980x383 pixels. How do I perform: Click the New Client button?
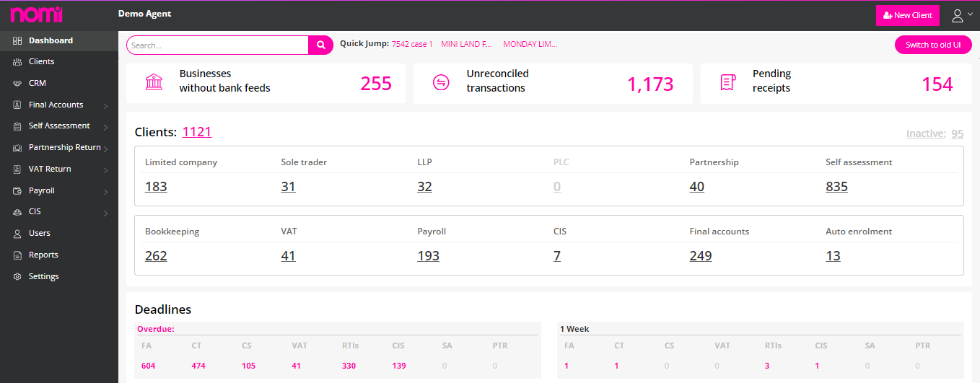908,15
